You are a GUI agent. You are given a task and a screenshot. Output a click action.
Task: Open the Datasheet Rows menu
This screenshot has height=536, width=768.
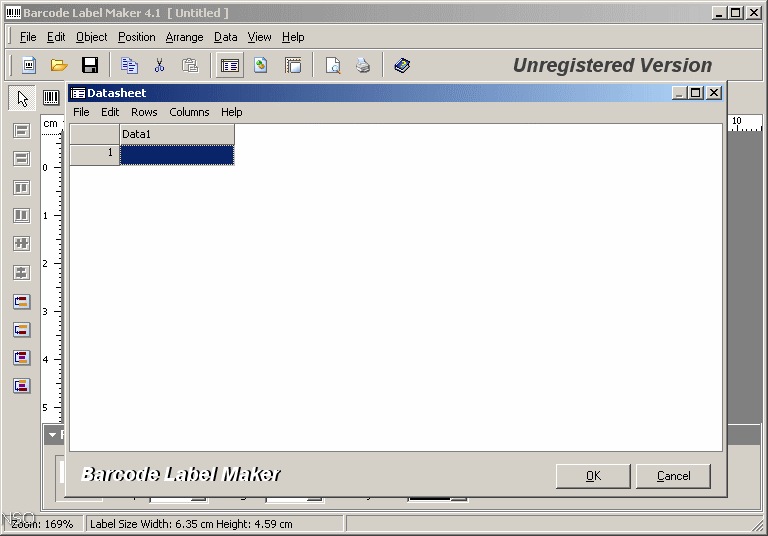pos(144,112)
